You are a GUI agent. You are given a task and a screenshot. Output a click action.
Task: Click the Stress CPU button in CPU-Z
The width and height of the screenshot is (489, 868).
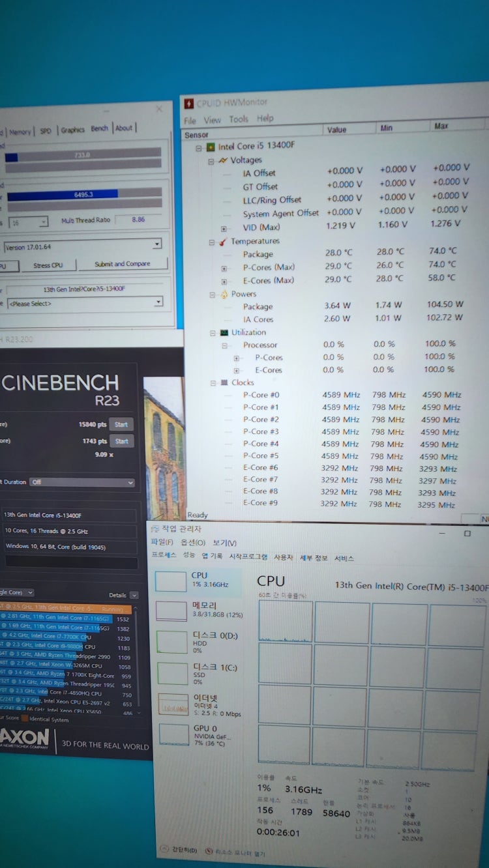49,265
